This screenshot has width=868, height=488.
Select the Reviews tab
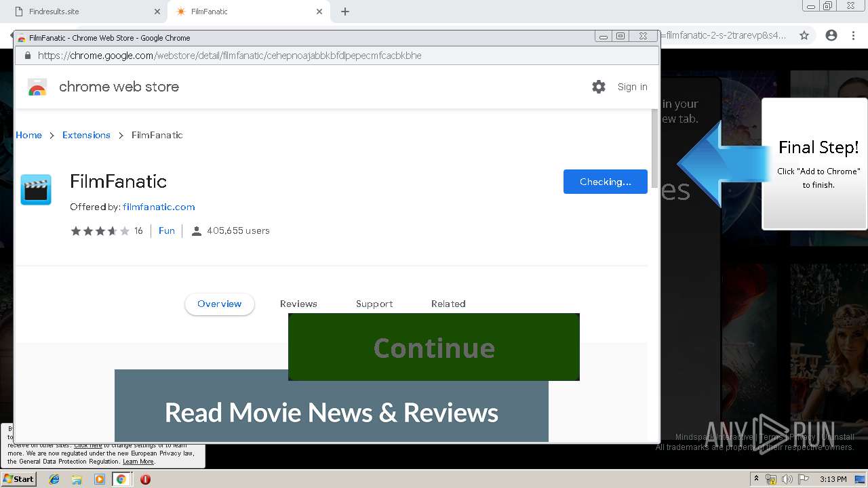298,304
